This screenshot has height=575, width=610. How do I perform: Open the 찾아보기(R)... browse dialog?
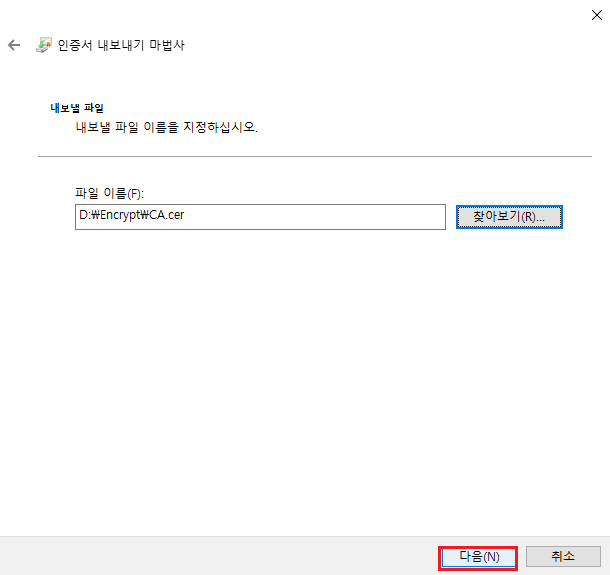[509, 217]
